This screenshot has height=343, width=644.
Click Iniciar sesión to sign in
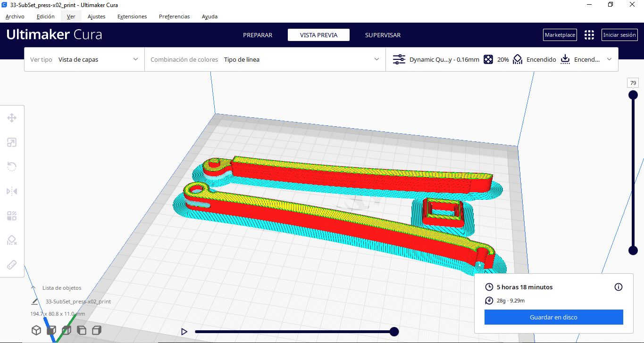coord(619,35)
